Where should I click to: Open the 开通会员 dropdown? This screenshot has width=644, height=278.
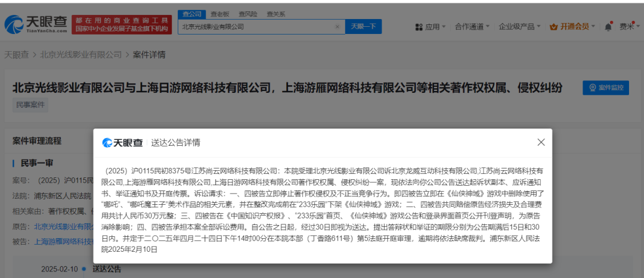click(x=572, y=27)
